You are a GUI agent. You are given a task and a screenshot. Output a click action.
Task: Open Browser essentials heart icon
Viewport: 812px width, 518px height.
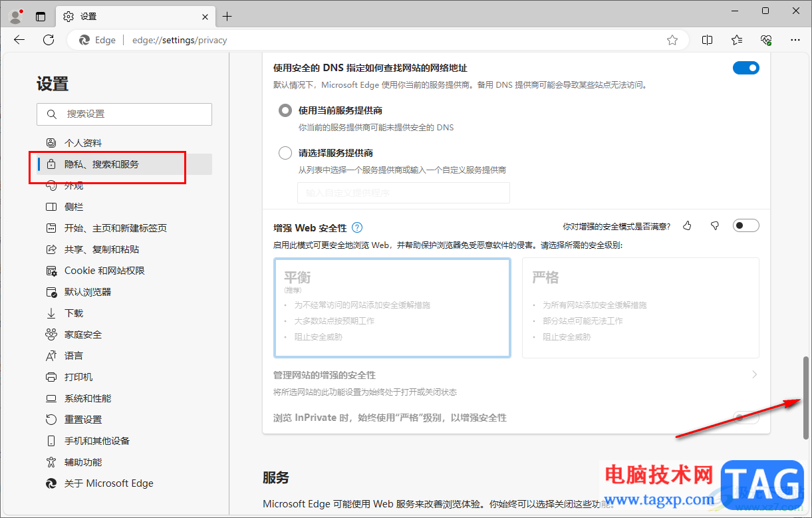(x=766, y=40)
